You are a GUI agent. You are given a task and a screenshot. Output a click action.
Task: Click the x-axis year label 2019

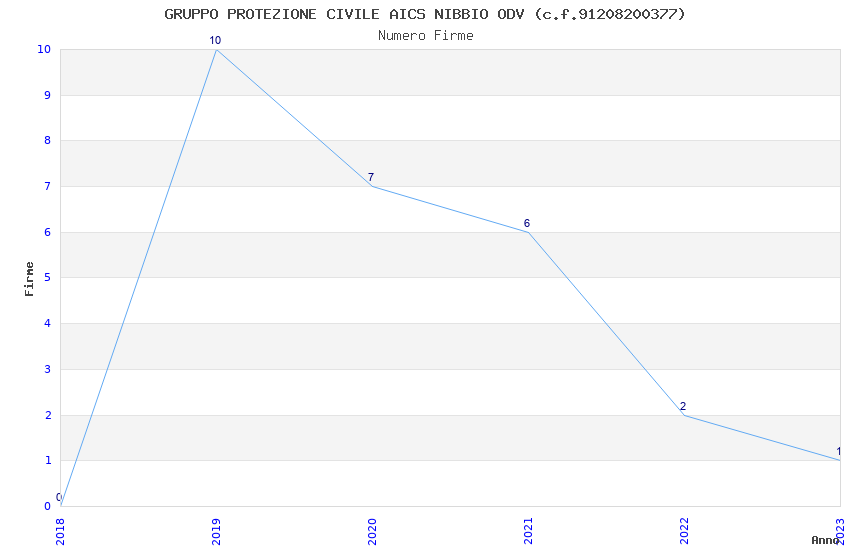216,531
